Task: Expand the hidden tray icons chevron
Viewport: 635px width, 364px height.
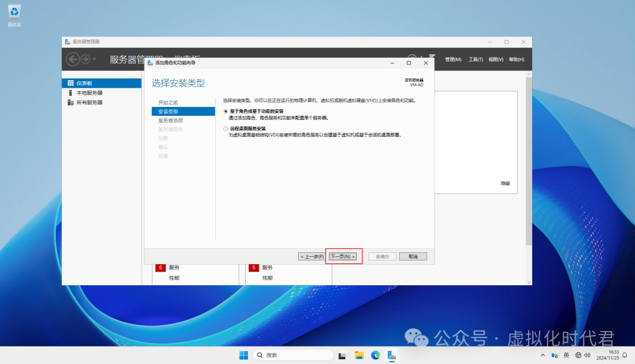Action: pyautogui.click(x=543, y=355)
